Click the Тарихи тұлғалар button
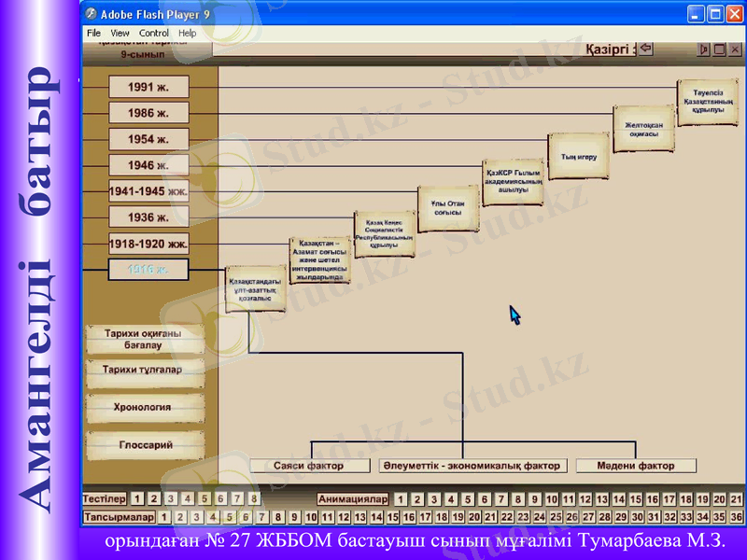Image resolution: width=747 pixels, height=560 pixels. coord(145,370)
